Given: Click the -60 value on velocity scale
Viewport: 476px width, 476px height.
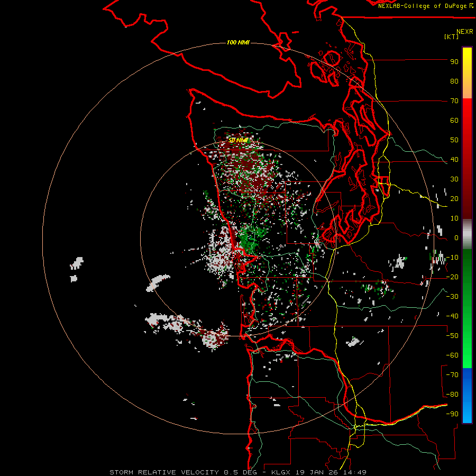Looking at the screenshot, I should coord(452,355).
